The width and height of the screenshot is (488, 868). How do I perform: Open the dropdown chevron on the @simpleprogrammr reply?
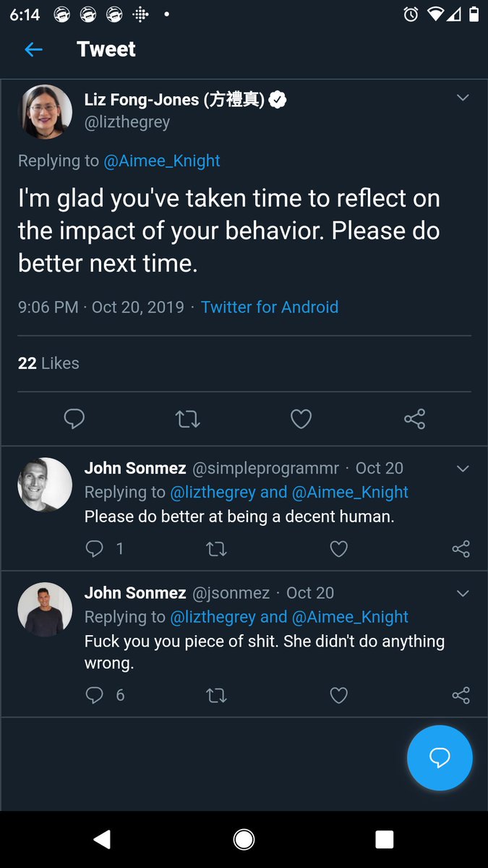463,469
